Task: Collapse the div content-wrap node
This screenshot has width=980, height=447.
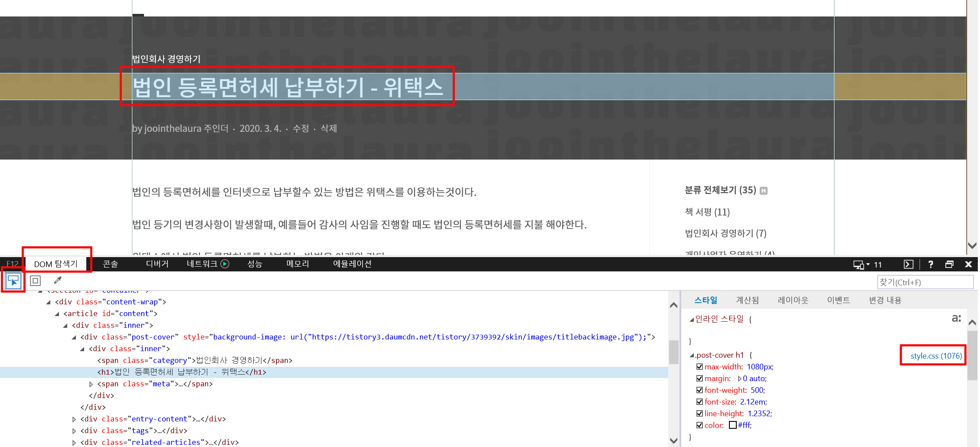Action: (x=48, y=302)
